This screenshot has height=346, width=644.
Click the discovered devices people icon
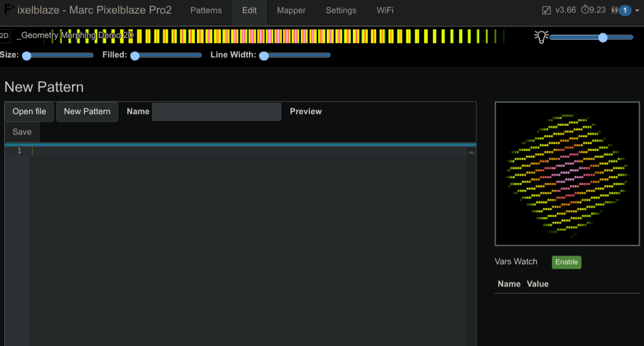[x=614, y=10]
